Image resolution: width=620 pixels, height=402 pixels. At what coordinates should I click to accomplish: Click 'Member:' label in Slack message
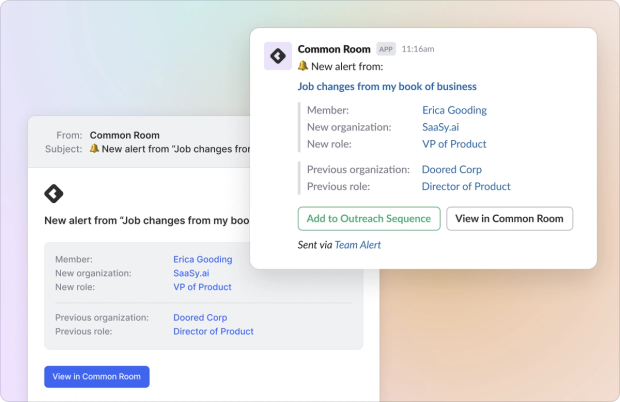[328, 110]
